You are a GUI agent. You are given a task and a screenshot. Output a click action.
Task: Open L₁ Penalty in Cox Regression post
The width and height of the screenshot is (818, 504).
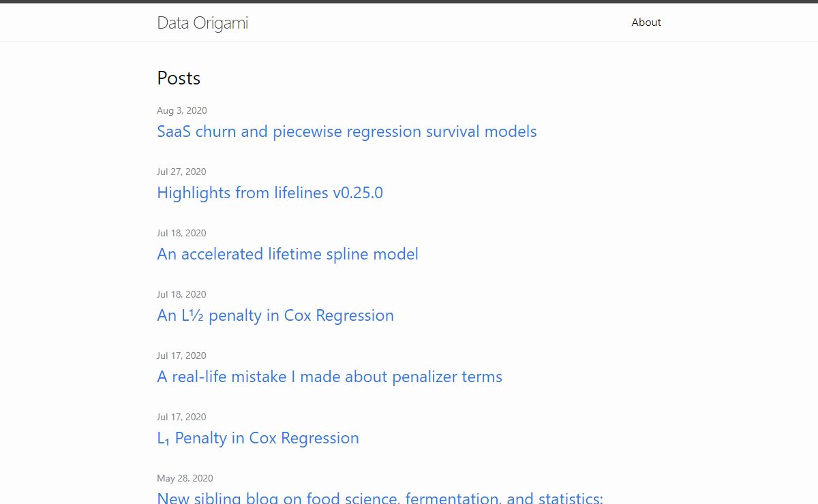(x=258, y=438)
